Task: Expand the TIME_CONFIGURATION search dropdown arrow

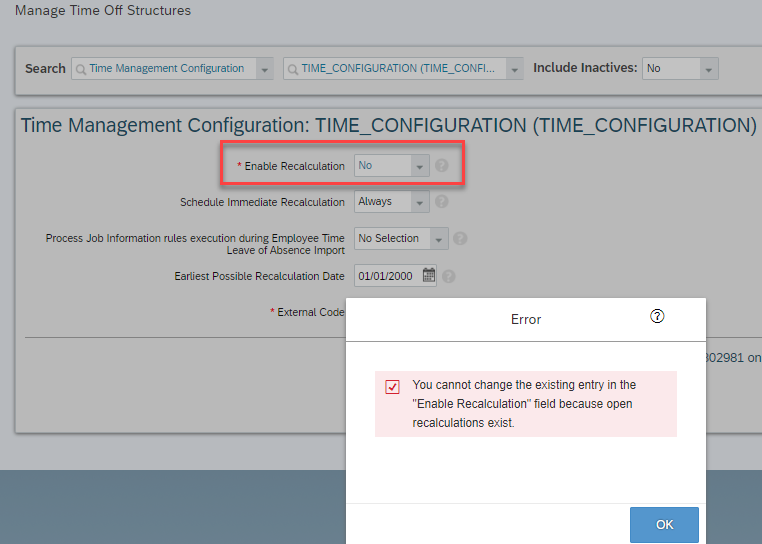Action: [x=514, y=69]
